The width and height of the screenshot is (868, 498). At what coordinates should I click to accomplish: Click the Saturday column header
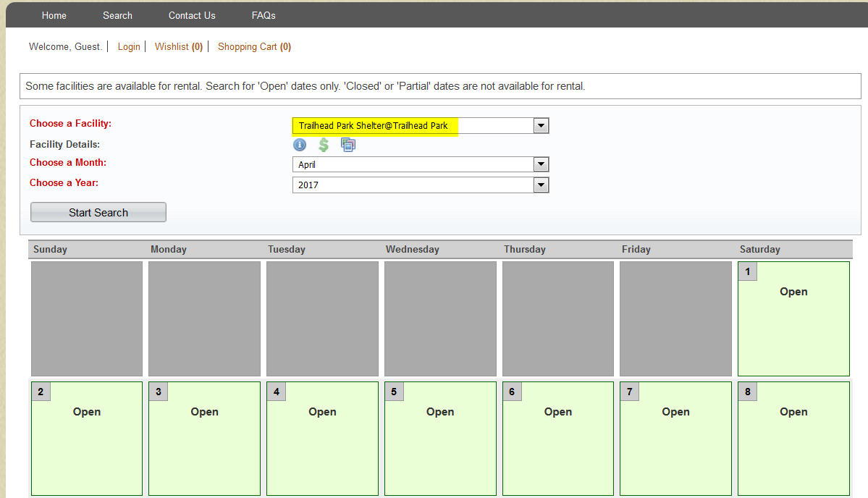759,249
